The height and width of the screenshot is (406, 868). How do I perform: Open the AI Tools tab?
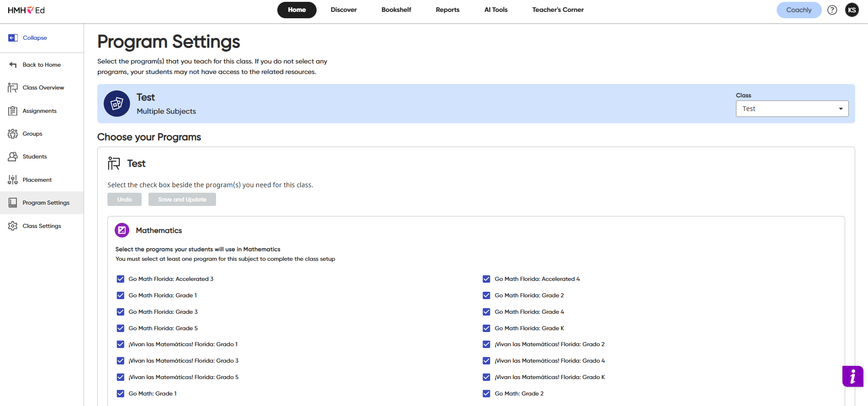point(496,10)
